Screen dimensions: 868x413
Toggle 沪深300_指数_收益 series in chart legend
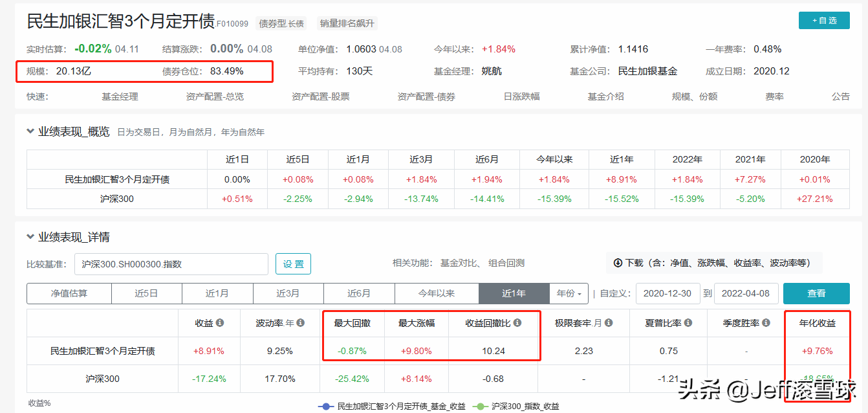click(515, 407)
